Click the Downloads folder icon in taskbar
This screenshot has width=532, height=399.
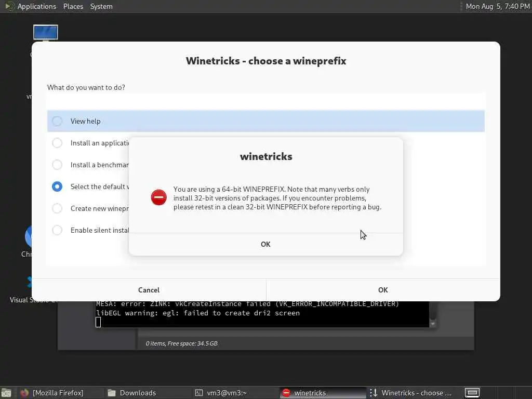112,393
